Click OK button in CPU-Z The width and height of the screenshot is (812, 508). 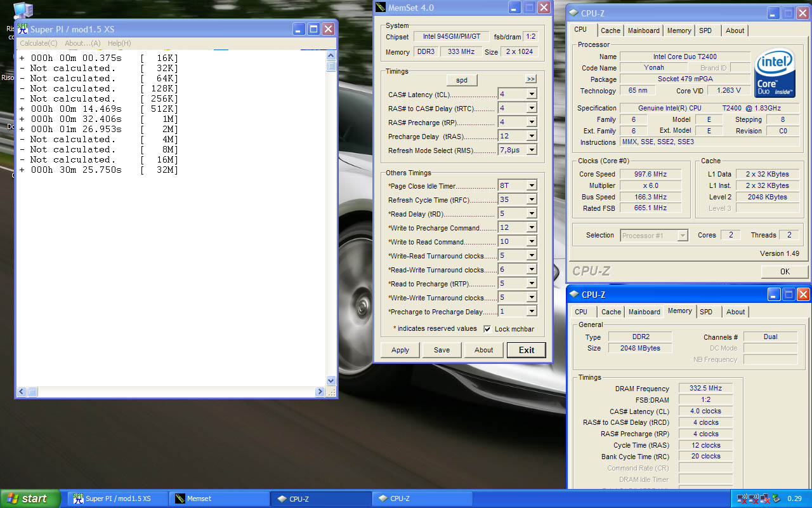pyautogui.click(x=785, y=271)
